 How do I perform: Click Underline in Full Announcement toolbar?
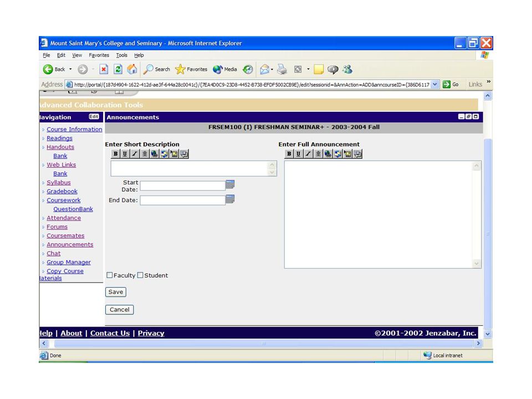(299, 154)
